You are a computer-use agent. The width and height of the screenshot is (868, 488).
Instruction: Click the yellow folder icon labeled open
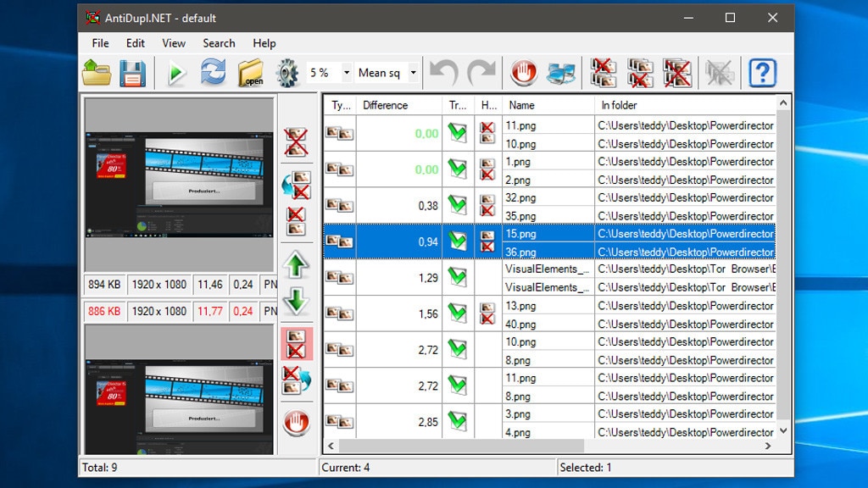point(251,73)
